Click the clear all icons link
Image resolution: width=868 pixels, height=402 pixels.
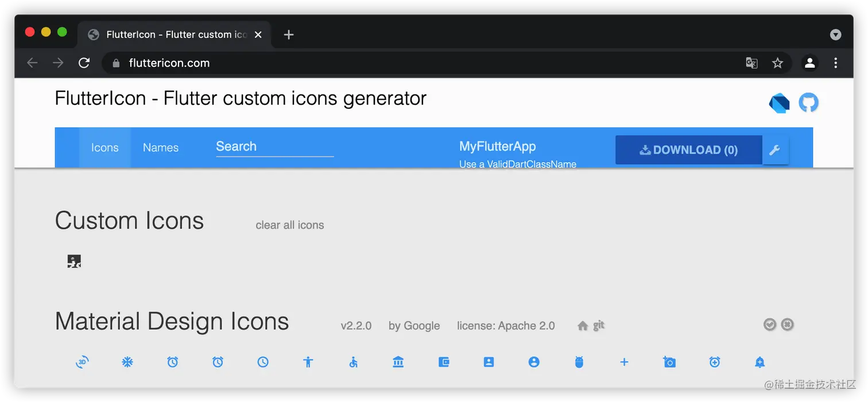(290, 225)
